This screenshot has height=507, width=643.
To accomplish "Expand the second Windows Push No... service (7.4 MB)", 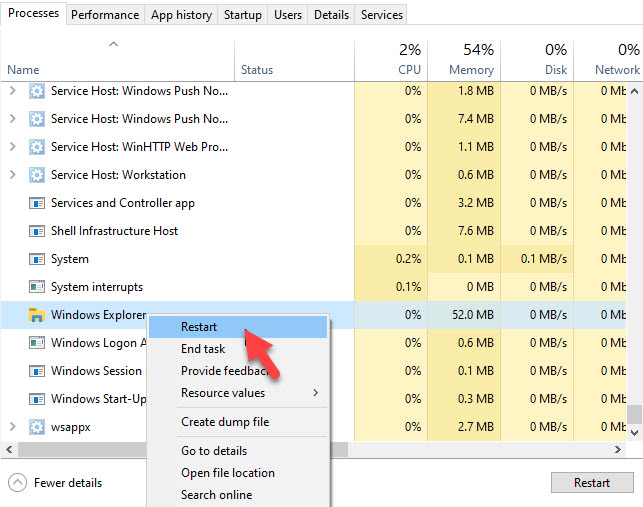I will (x=13, y=119).
